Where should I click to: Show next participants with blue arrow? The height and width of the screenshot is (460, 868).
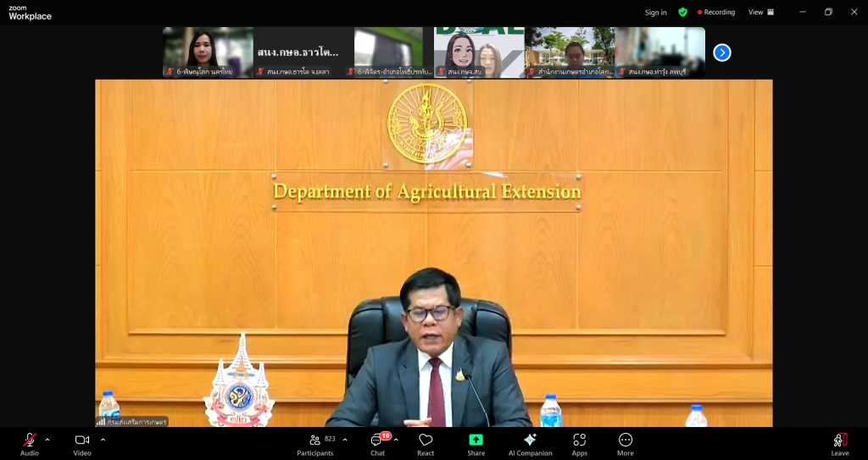point(721,53)
